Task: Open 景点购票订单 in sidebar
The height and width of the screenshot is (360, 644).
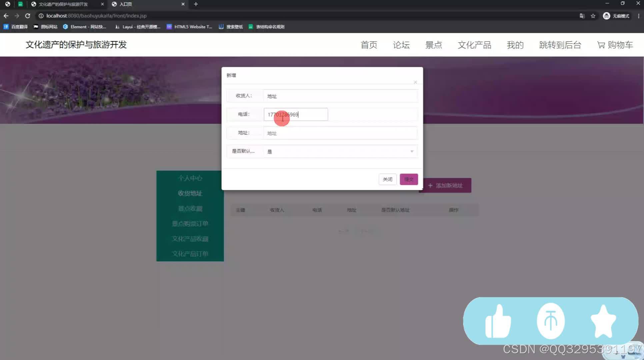Action: click(x=190, y=223)
